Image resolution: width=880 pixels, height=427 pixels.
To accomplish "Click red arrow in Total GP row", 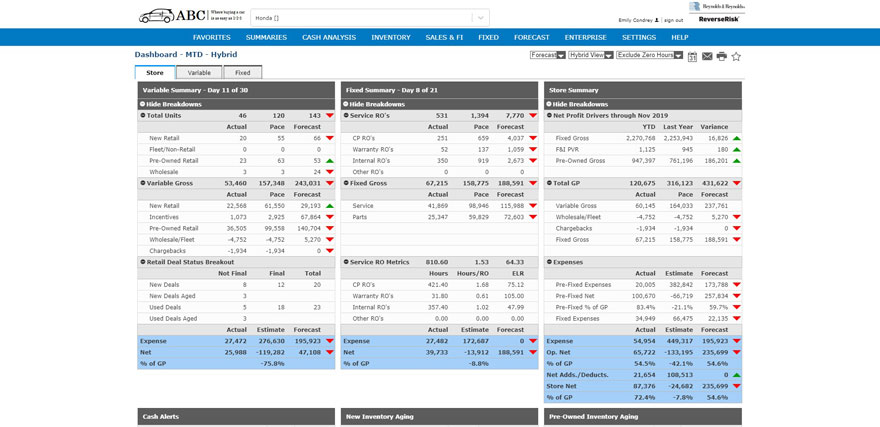I will 736,183.
